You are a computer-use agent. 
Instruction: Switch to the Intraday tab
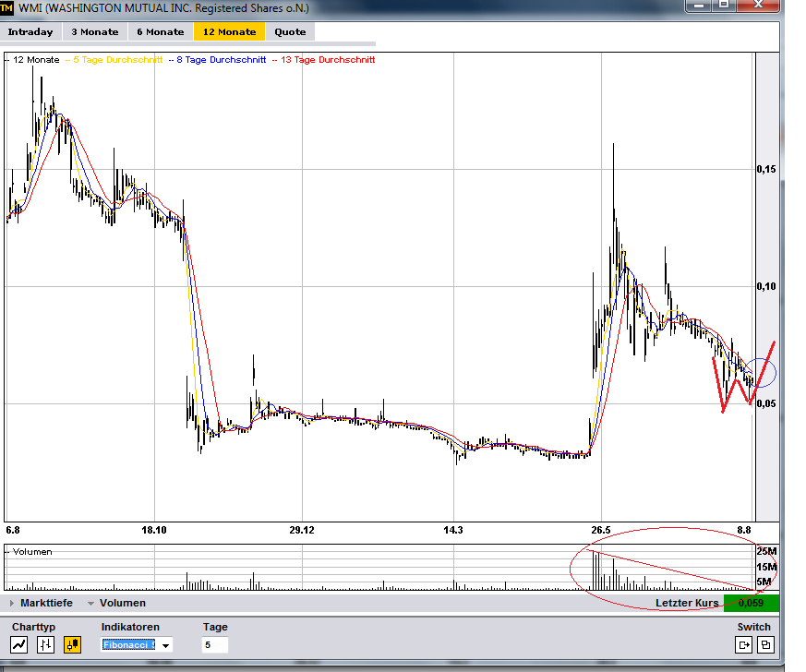coord(30,32)
